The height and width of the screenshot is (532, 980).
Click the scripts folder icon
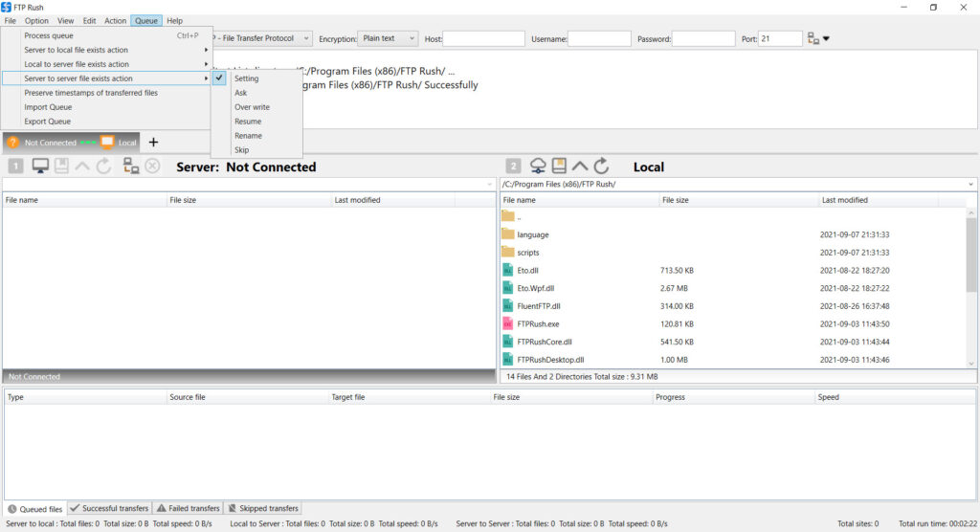[507, 253]
